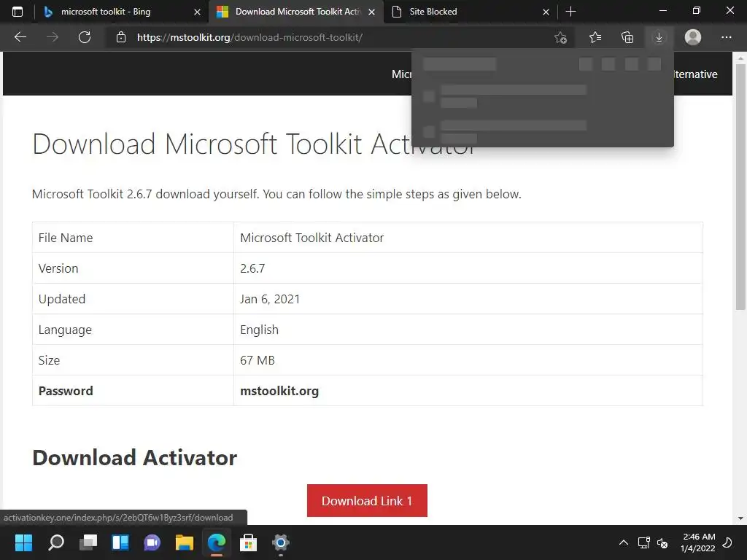Image resolution: width=747 pixels, height=560 pixels.
Task: Click the red Download Link 1 button
Action: point(367,500)
